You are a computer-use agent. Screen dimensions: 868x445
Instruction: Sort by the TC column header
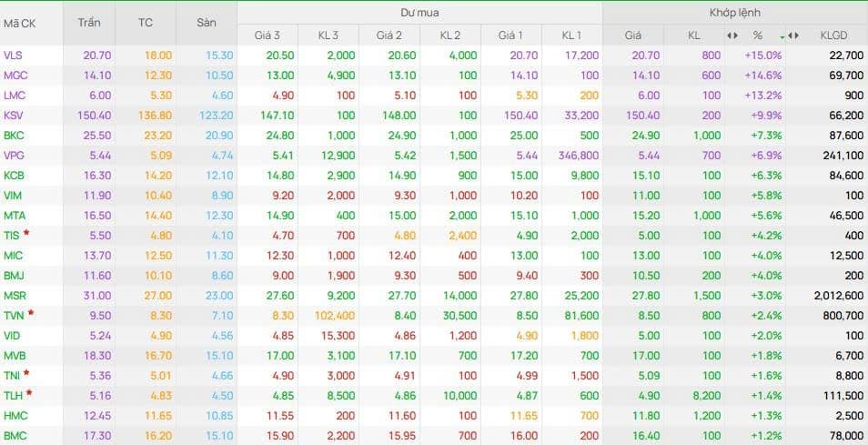click(x=146, y=23)
